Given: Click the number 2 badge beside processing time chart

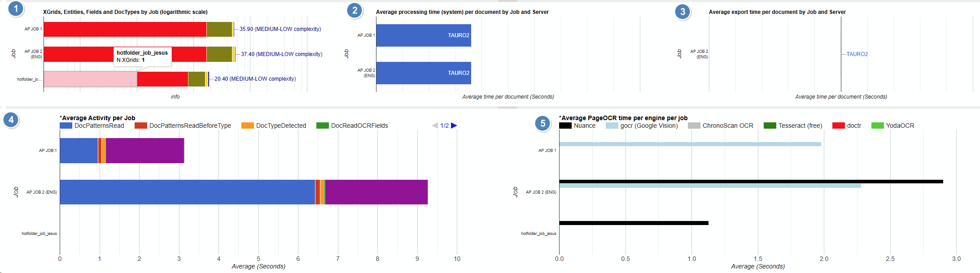Looking at the screenshot, I should (355, 10).
